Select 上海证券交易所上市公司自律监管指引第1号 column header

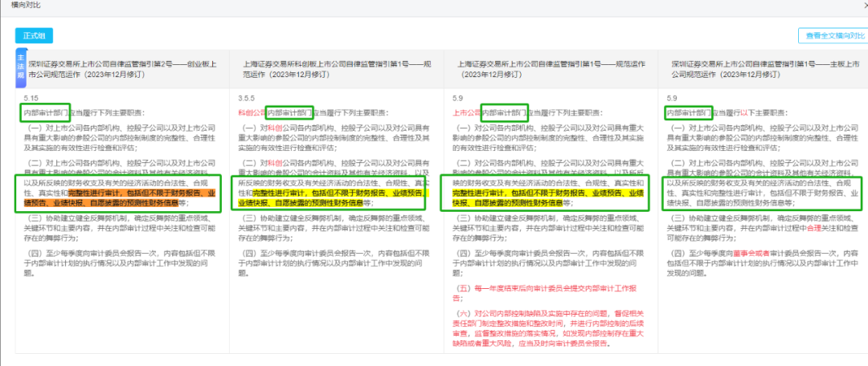(x=551, y=68)
